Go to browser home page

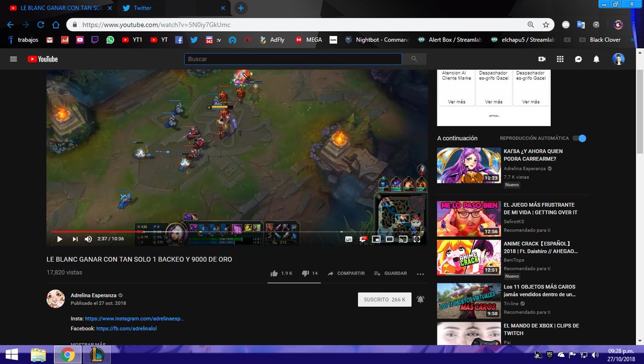point(55,25)
